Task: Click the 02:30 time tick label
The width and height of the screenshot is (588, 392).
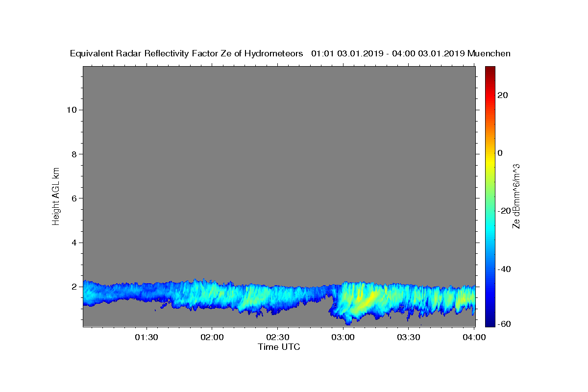Action: click(x=277, y=337)
